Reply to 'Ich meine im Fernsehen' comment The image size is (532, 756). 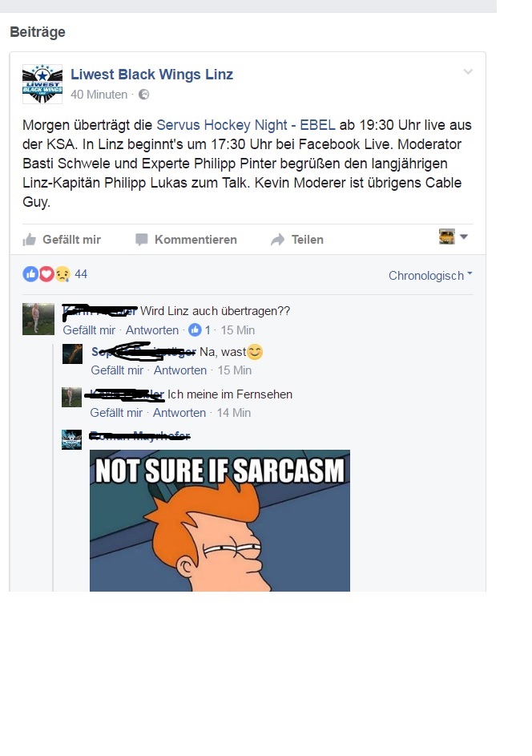179,413
